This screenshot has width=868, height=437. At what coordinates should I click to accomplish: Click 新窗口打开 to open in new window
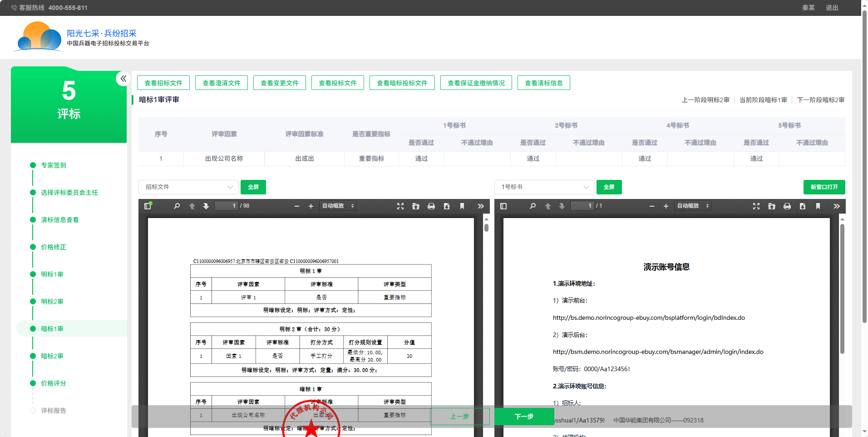tap(824, 187)
